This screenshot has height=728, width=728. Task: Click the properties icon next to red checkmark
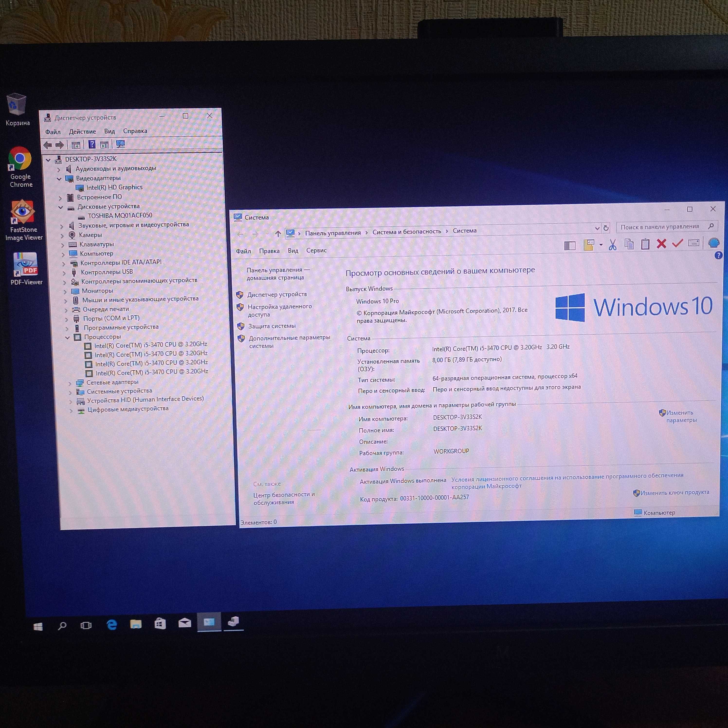694,243
